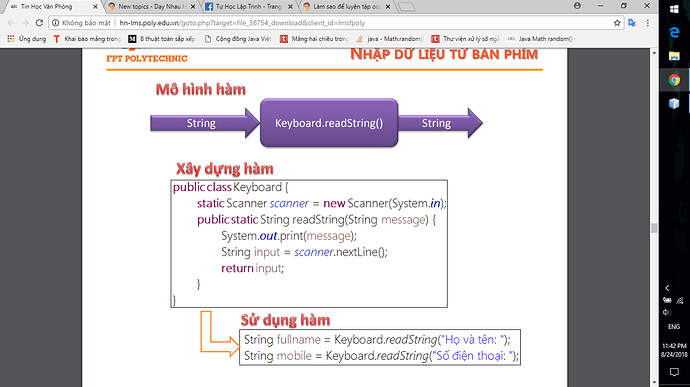View site info beside Không bảo mật
The image size is (690, 387).
click(55, 23)
